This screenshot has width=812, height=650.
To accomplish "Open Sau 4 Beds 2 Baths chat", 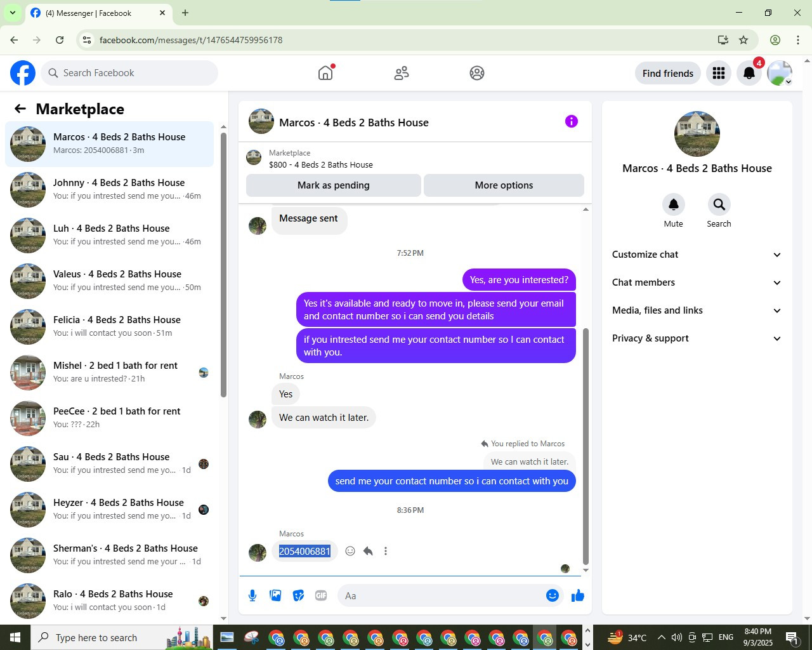I will point(110,463).
